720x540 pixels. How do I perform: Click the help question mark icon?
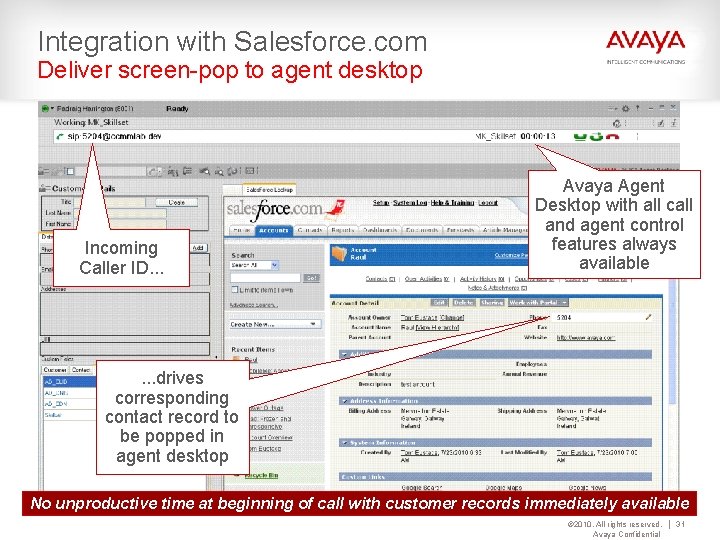[x=638, y=108]
